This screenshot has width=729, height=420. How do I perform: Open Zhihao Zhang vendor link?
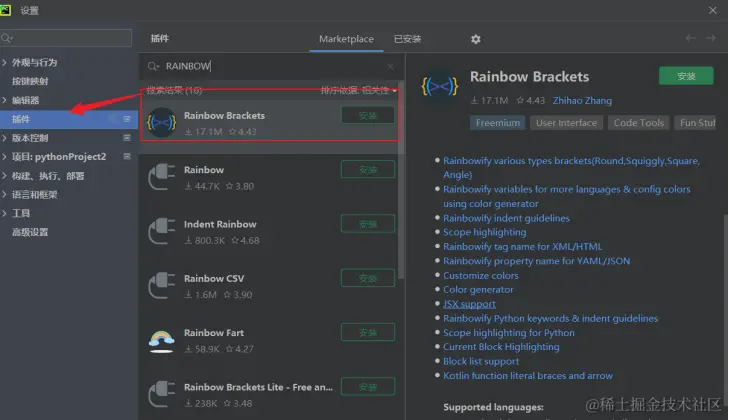tap(582, 100)
